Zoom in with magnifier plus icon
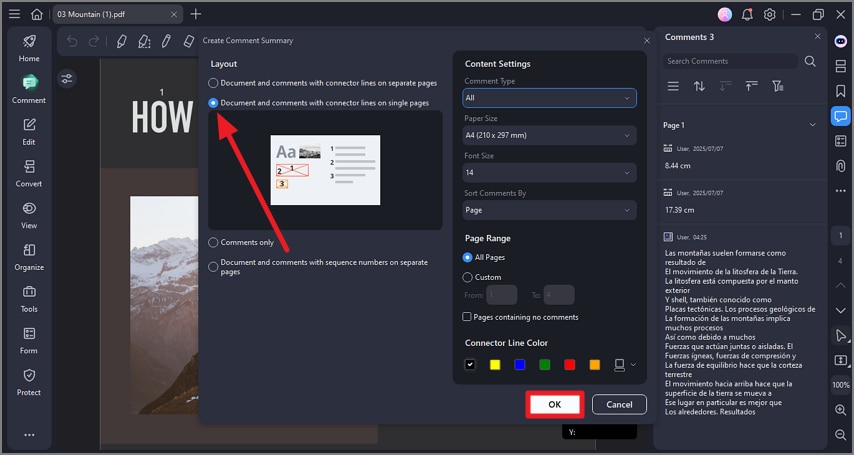Screen dimensions: 854x455 coord(840,410)
